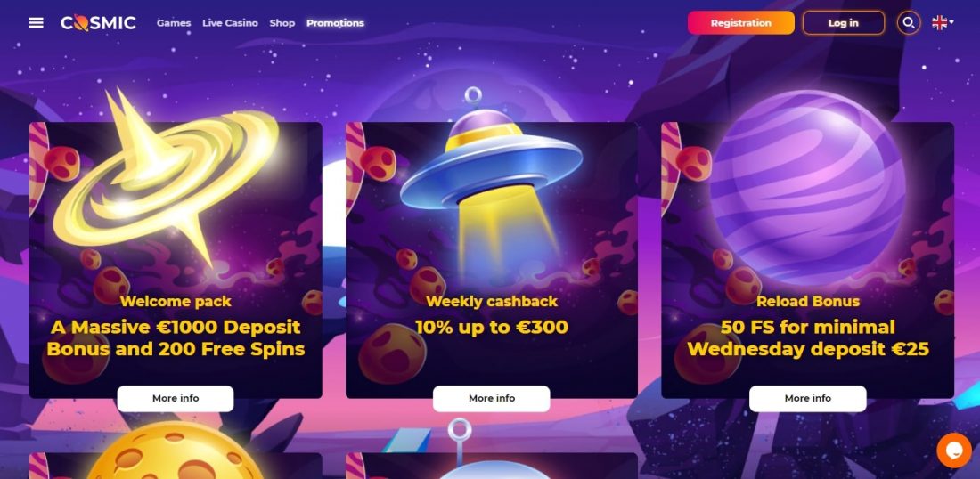Viewport: 980px width, 479px height.
Task: Open the Games menu item
Action: [174, 23]
